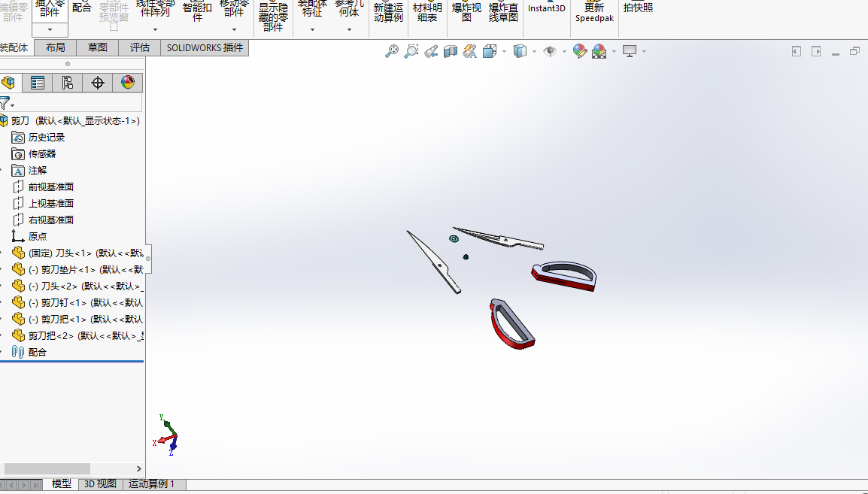868x494 pixels.
Task: Switch to the 评估 ribbon tab
Action: click(139, 47)
